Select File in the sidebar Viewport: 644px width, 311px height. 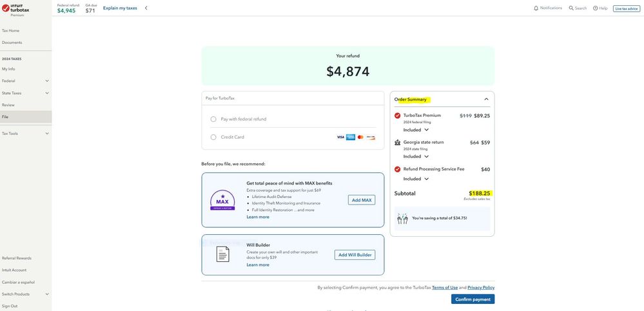26,117
